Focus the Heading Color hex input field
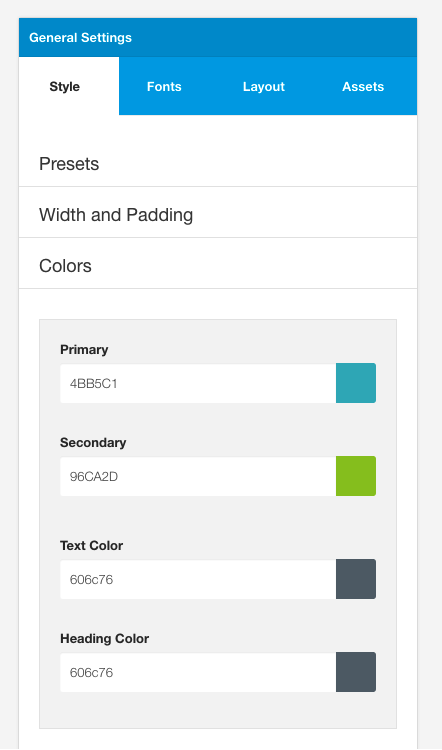This screenshot has height=750, width=442. coord(198,673)
